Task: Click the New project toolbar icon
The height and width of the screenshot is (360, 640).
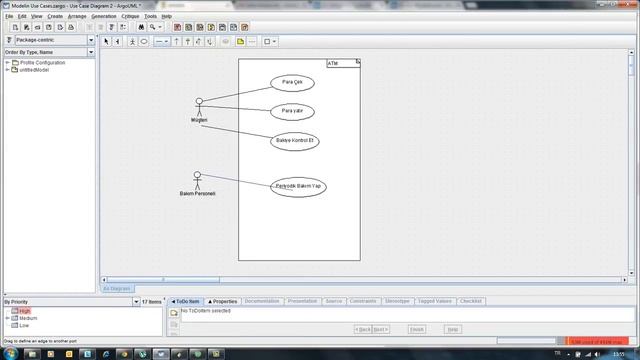Action: click(15, 27)
